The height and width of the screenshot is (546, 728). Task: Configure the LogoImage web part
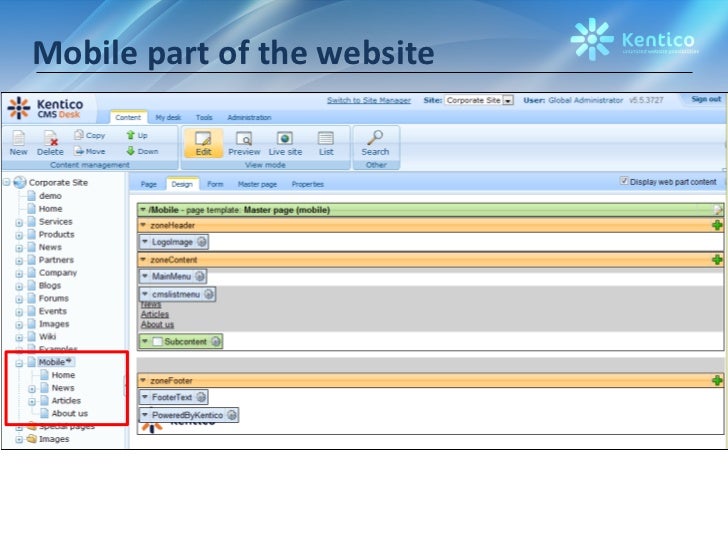click(202, 242)
